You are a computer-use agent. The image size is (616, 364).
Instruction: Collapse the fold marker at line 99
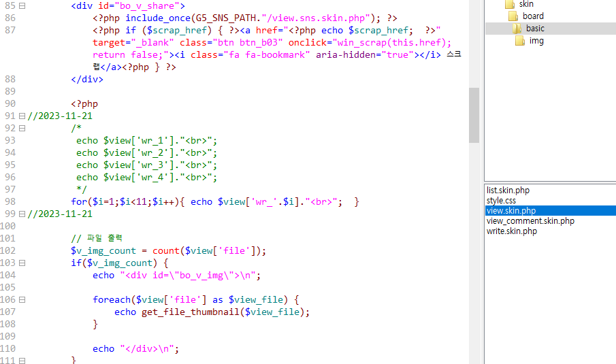[22, 214]
